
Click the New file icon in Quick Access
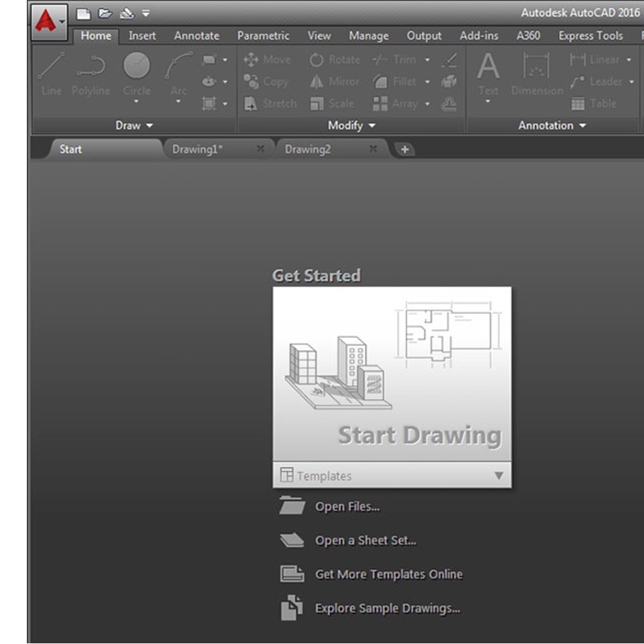point(83,13)
